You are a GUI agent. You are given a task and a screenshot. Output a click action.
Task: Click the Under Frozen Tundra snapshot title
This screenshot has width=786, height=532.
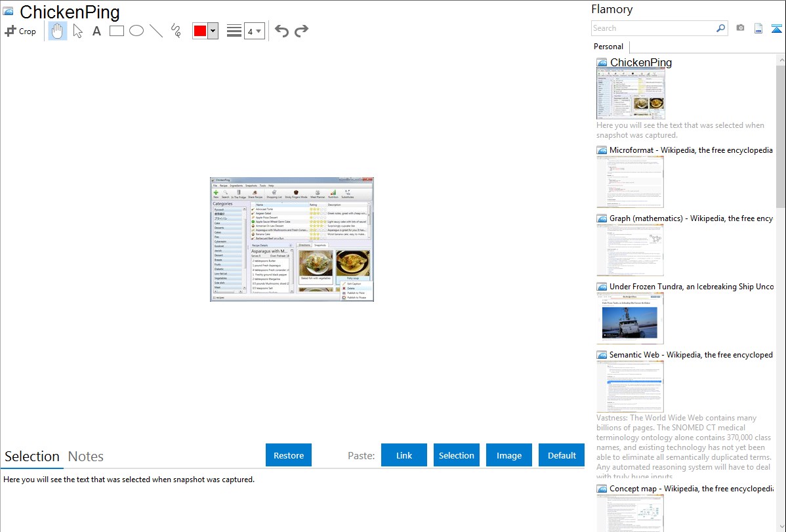[692, 286]
